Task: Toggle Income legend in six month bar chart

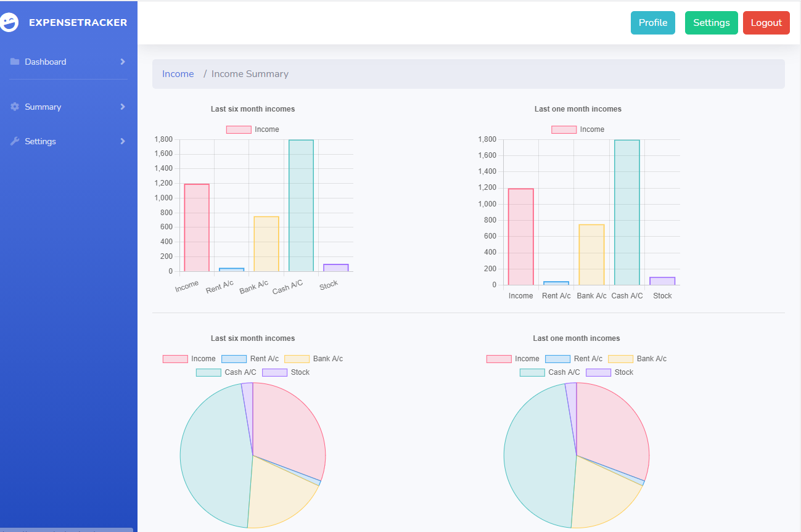Action: (x=253, y=129)
